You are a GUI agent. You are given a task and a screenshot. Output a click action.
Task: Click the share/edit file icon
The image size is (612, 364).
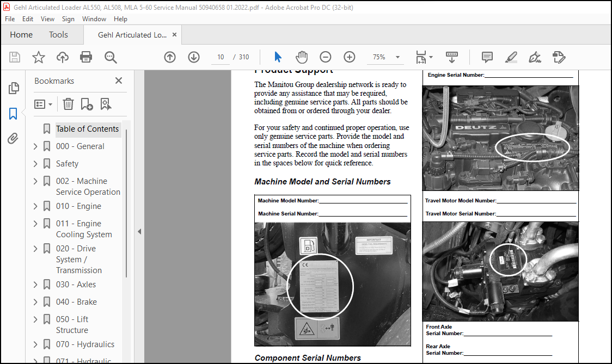[x=559, y=57]
